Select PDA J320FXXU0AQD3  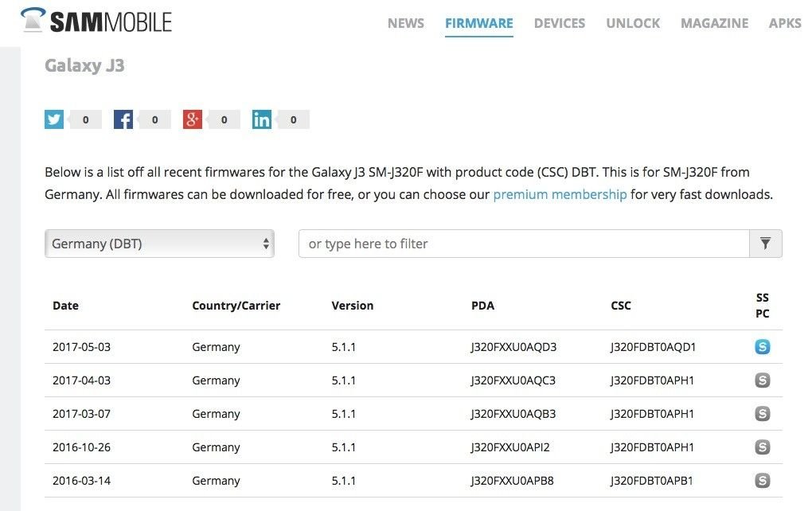pyautogui.click(x=513, y=347)
